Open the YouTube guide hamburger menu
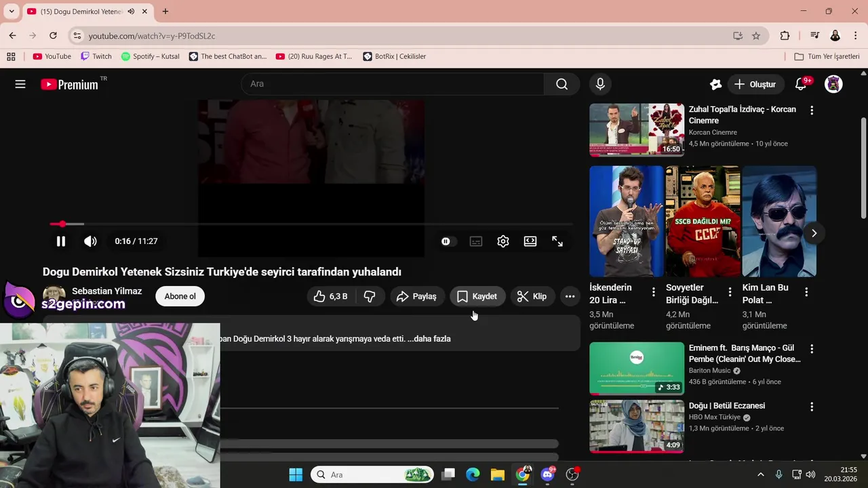The height and width of the screenshot is (488, 868). [x=20, y=84]
